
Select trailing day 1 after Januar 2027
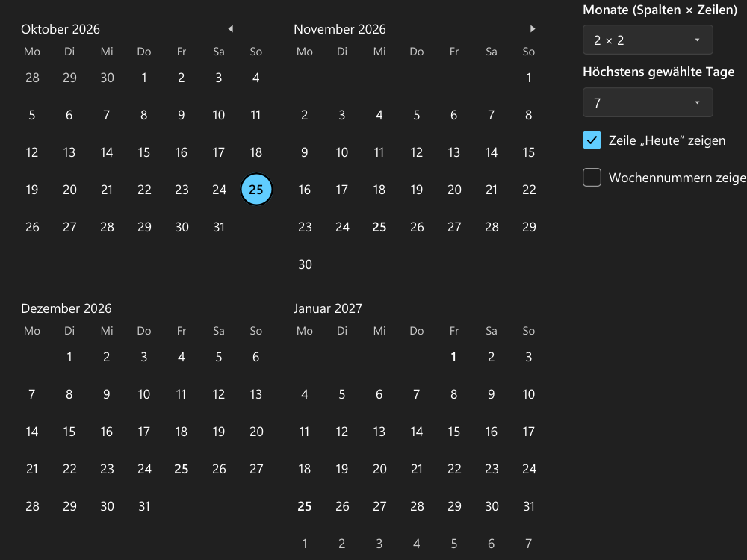point(305,544)
